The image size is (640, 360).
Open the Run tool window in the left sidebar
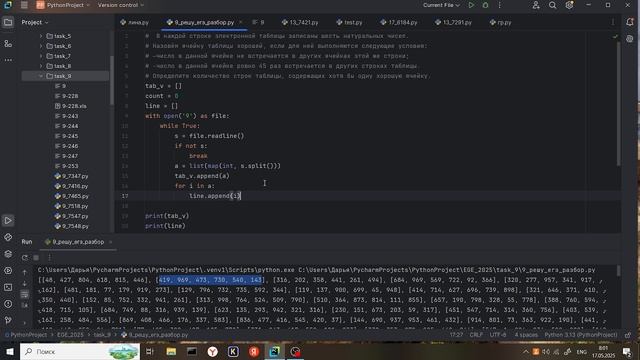[8, 220]
